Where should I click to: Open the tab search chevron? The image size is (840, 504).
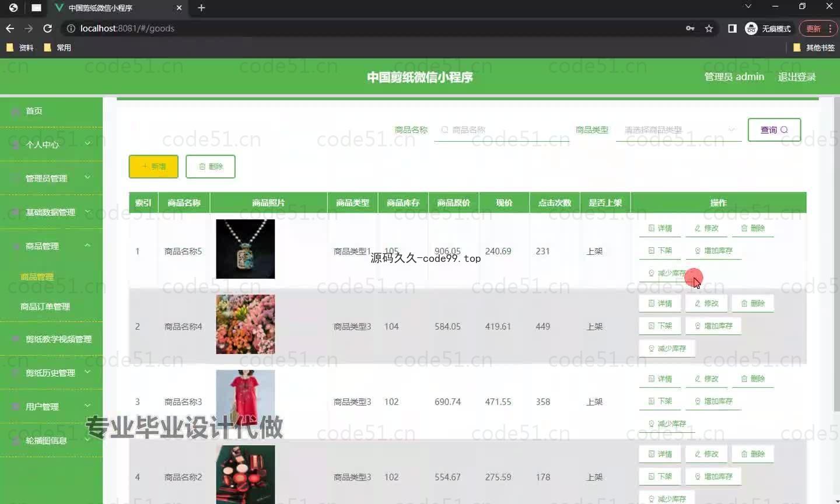point(748,6)
